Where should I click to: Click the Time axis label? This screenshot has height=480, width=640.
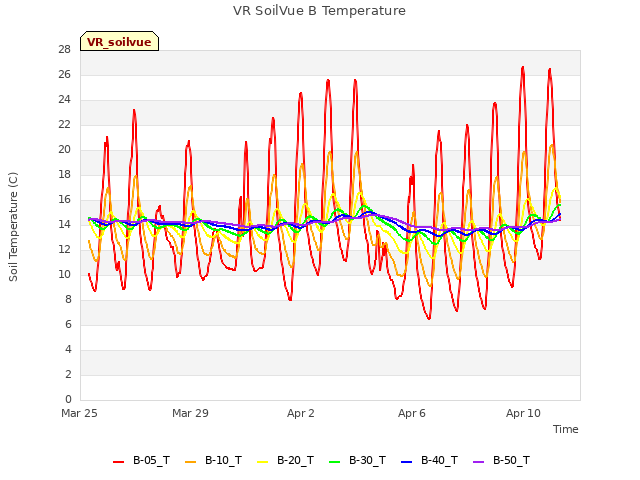click(565, 429)
